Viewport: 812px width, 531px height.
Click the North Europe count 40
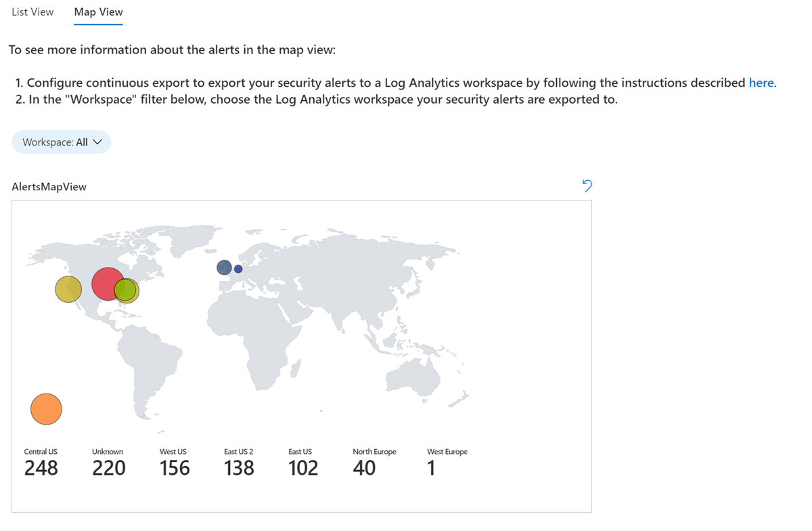(x=365, y=467)
